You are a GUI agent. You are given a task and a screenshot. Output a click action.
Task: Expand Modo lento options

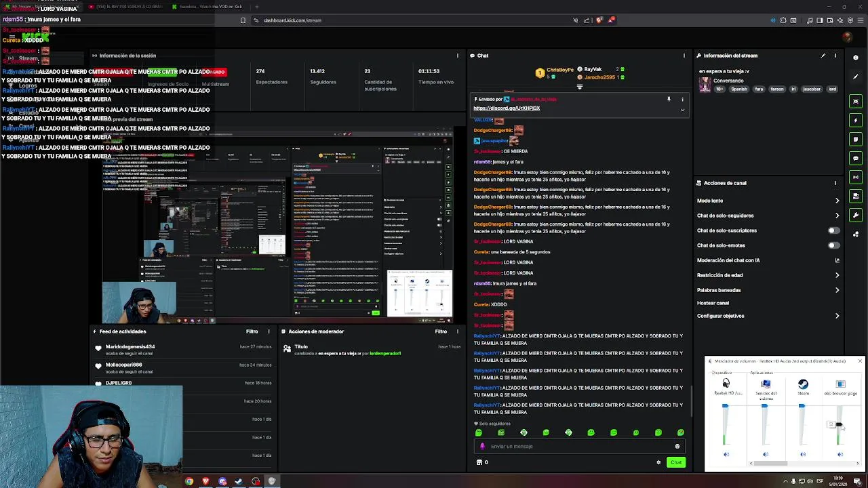point(837,201)
